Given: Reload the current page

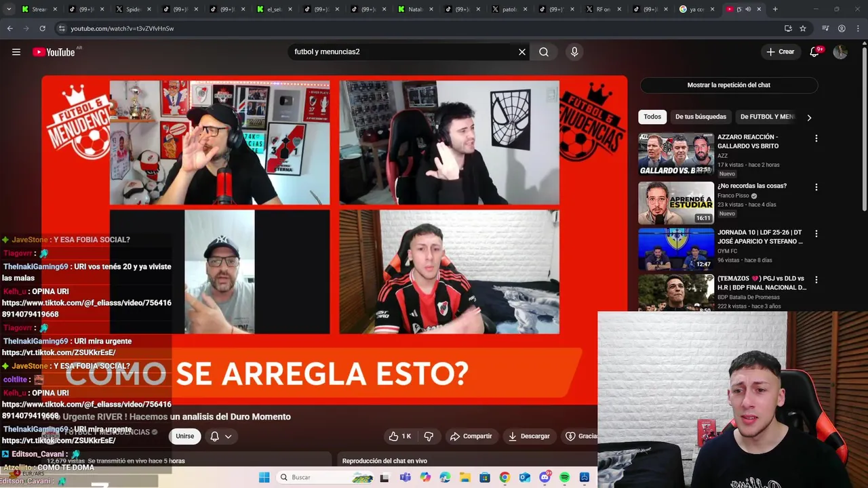Looking at the screenshot, I should tap(42, 28).
